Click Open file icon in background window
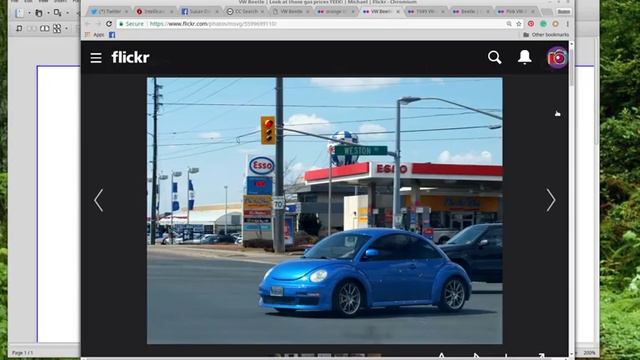Image resolution: width=640 pixels, height=360 pixels. pyautogui.click(x=58, y=13)
